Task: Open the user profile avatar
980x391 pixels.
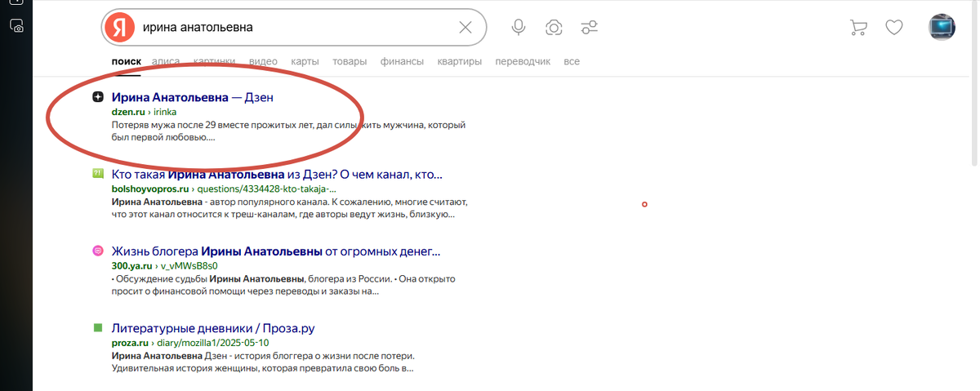Action: (x=942, y=28)
